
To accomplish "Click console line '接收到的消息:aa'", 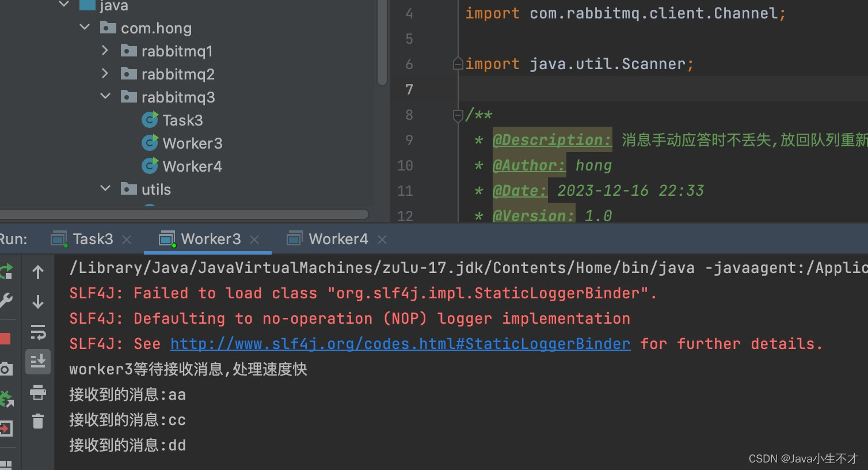I will [x=127, y=395].
